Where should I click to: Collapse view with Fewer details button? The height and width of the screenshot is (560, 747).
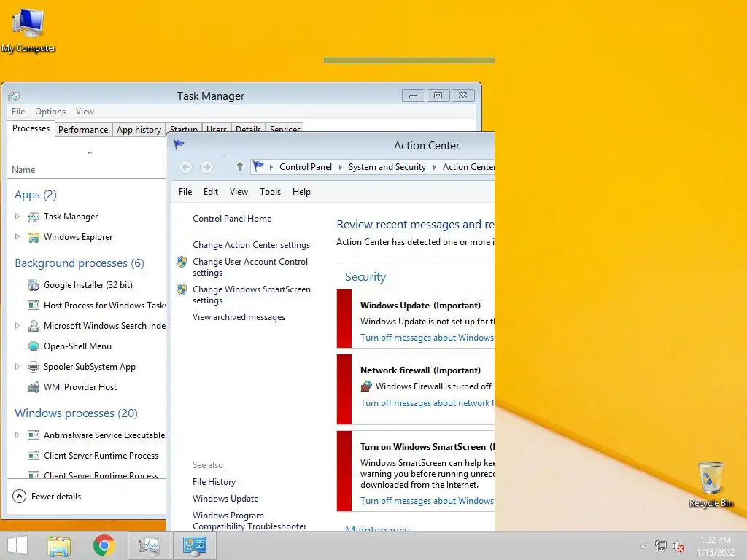tap(47, 496)
